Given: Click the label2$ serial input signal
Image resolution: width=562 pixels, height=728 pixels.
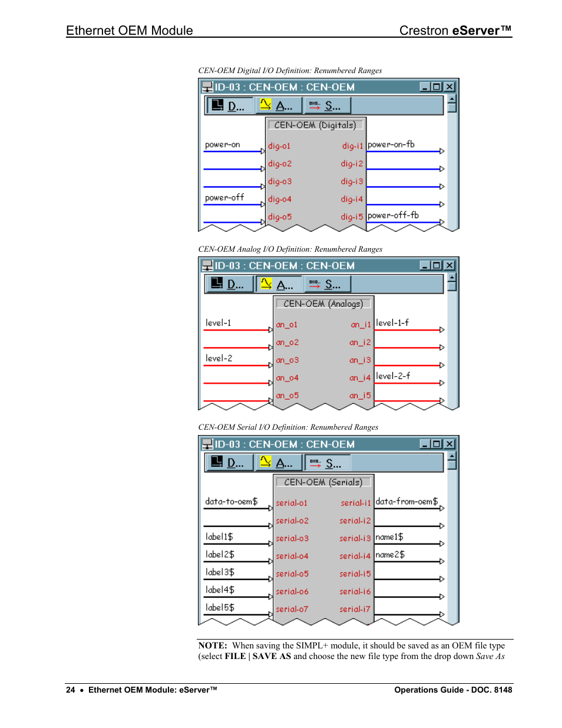Looking at the screenshot, I should [220, 555].
